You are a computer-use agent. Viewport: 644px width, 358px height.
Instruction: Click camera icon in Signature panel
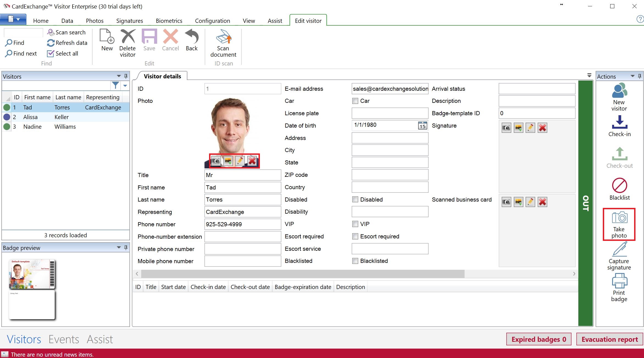pyautogui.click(x=506, y=128)
